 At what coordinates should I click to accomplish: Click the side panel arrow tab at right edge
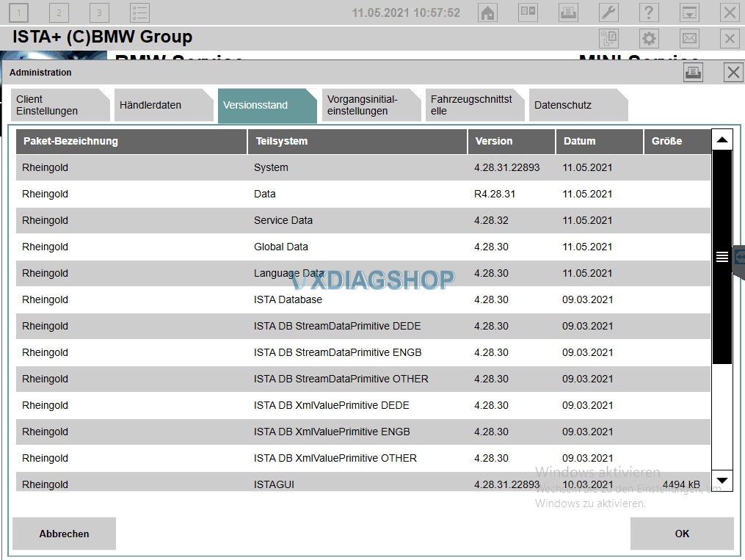click(739, 258)
